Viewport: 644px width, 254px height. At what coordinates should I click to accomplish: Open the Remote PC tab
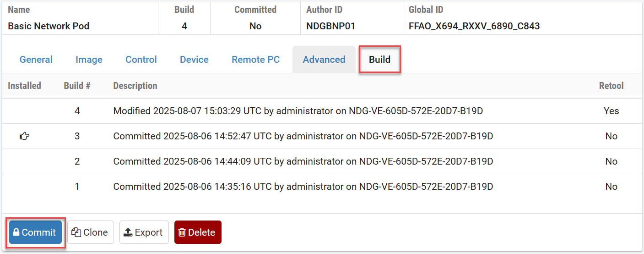pyautogui.click(x=255, y=60)
